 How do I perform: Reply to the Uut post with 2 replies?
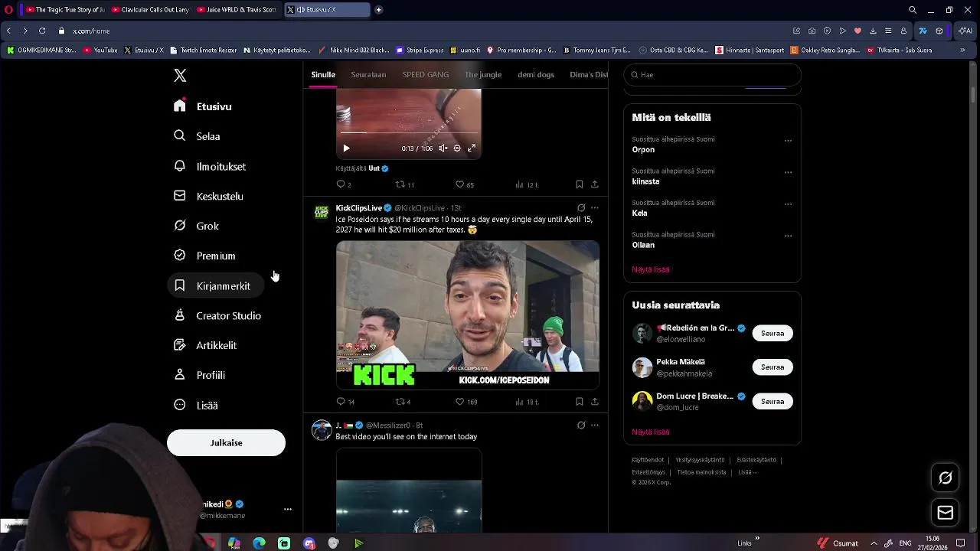tap(343, 184)
